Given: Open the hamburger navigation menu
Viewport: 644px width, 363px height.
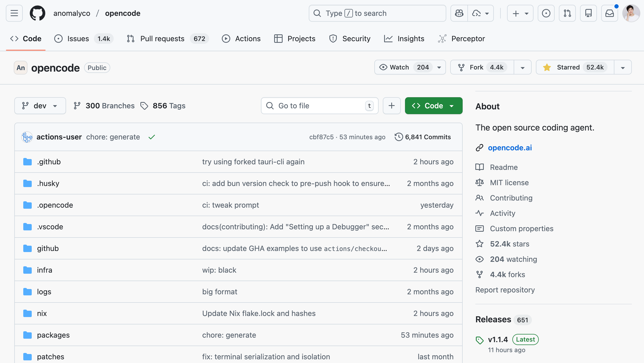Looking at the screenshot, I should coord(14,13).
